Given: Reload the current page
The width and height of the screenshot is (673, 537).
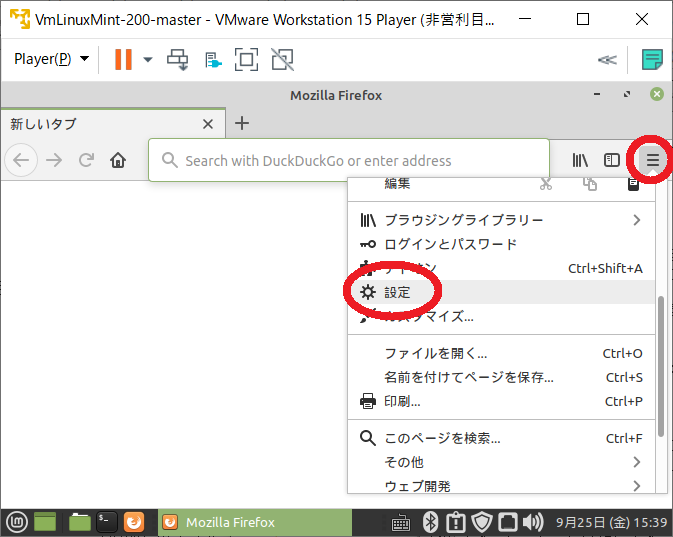Looking at the screenshot, I should point(86,160).
